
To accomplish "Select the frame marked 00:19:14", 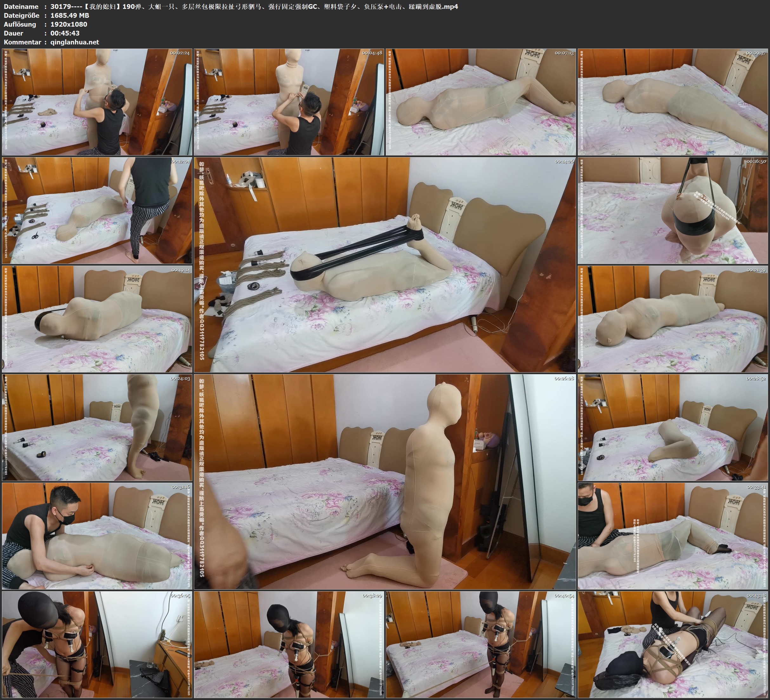I will point(97,319).
